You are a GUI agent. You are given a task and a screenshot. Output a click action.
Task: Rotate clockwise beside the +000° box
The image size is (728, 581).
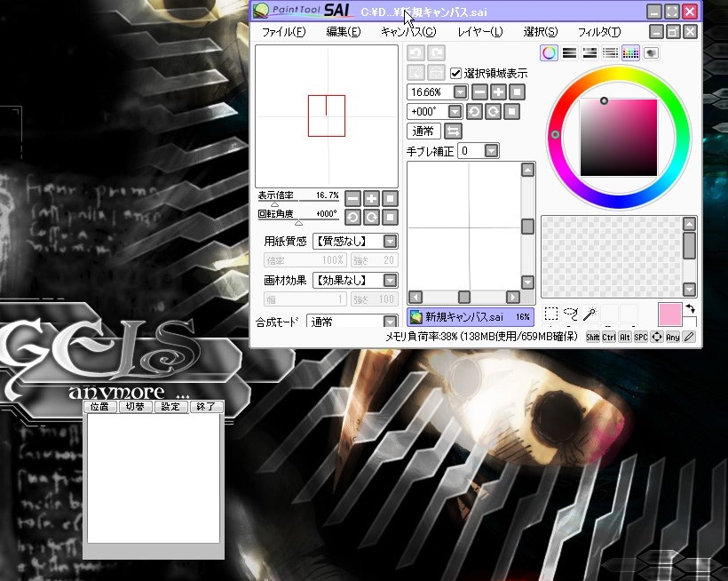coord(493,111)
